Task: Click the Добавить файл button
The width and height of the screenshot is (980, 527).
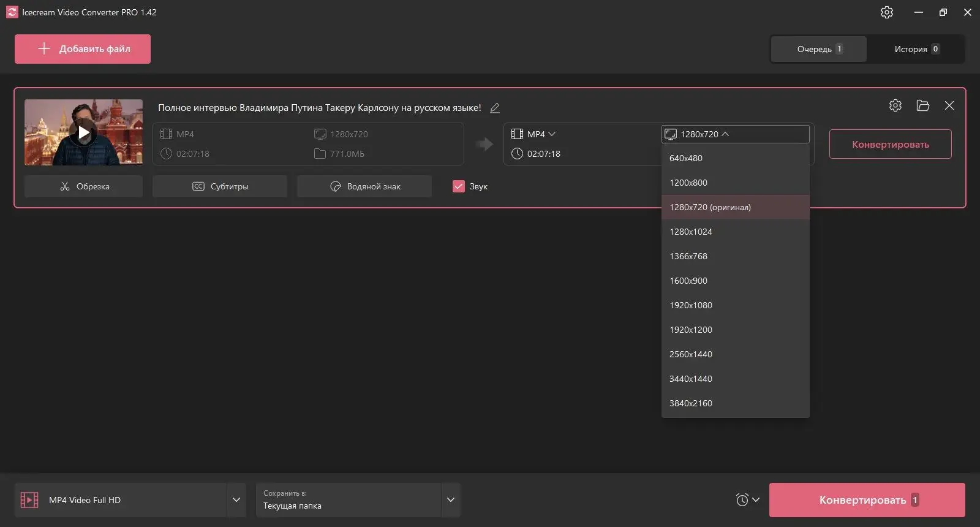Action: coord(83,49)
